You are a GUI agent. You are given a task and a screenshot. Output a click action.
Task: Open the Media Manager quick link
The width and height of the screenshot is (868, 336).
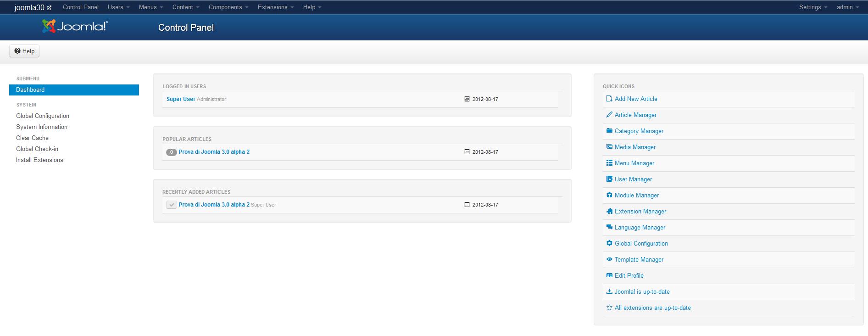(x=635, y=147)
